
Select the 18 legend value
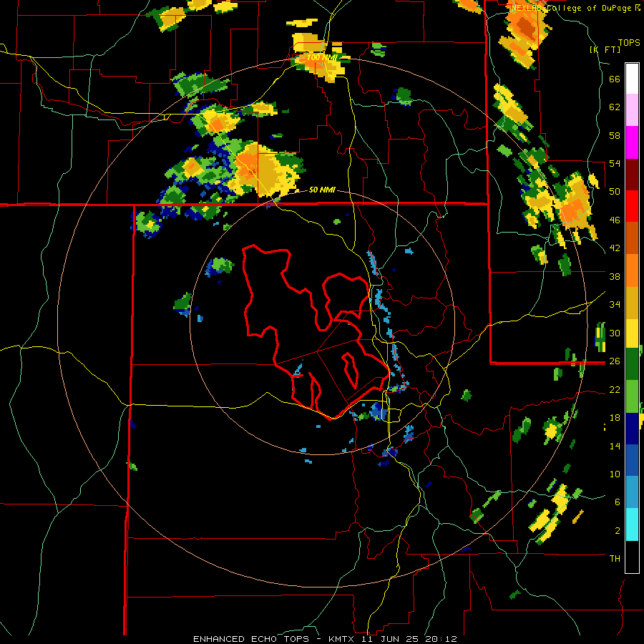pos(615,418)
